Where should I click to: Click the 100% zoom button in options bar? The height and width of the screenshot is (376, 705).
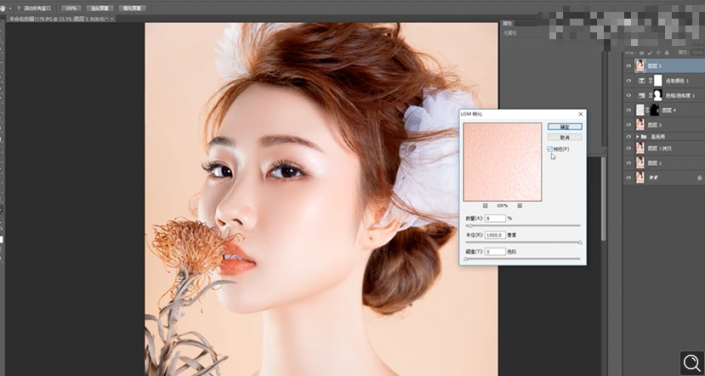[x=71, y=8]
